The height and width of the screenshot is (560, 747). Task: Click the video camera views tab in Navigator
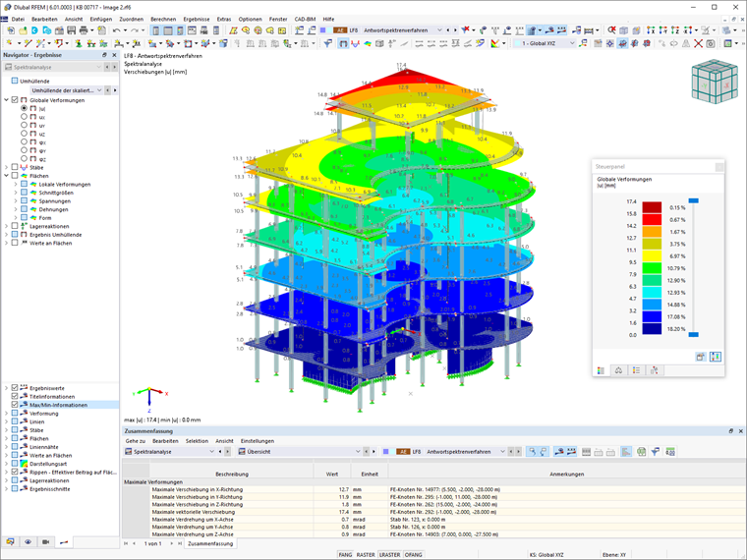[46, 542]
